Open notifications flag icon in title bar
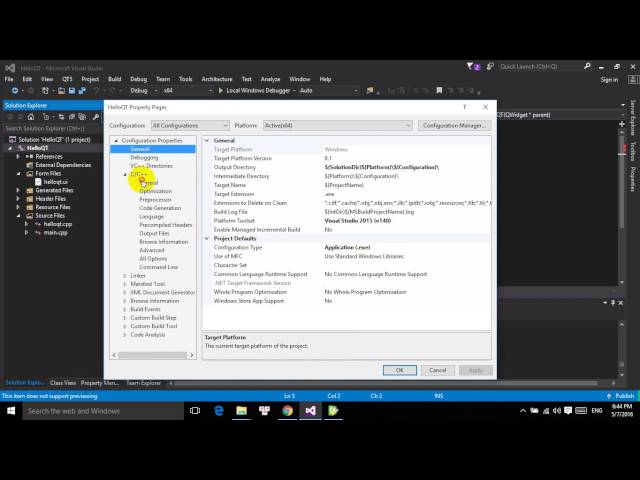The image size is (640, 480). tap(473, 67)
